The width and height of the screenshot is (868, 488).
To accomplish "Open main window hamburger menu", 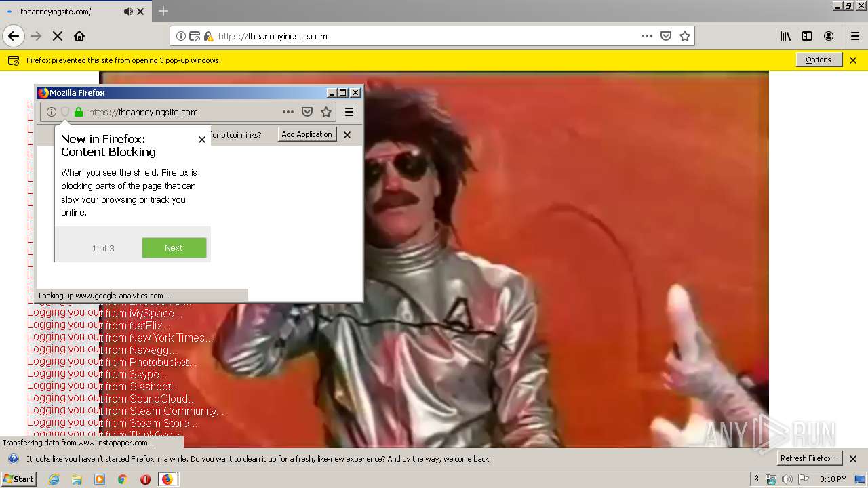I will (x=854, y=36).
